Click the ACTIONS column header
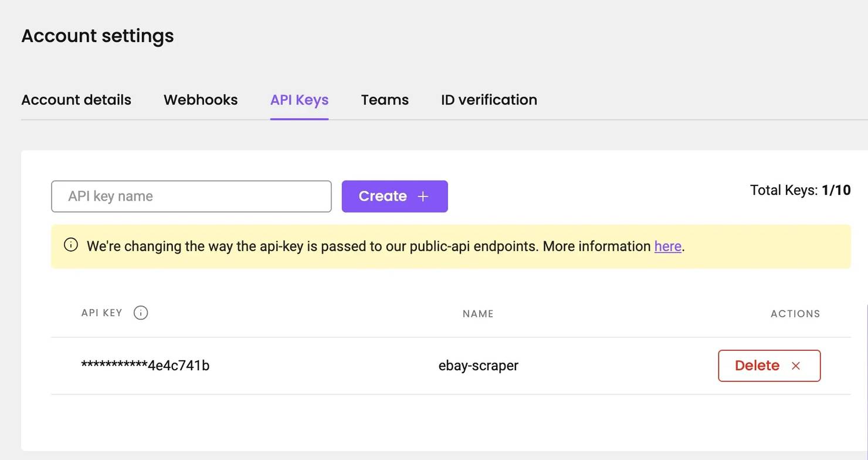This screenshot has height=460, width=868. [795, 314]
